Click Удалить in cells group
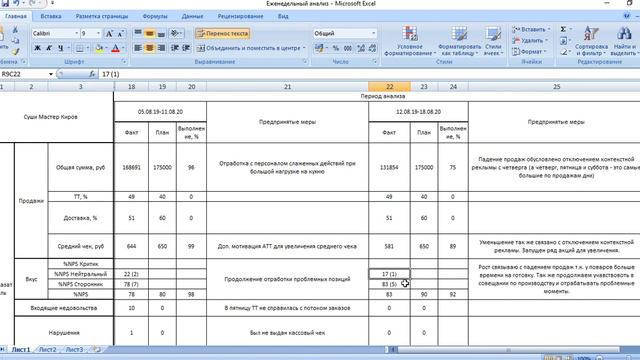Screen dimensions: 640x360 530,40
